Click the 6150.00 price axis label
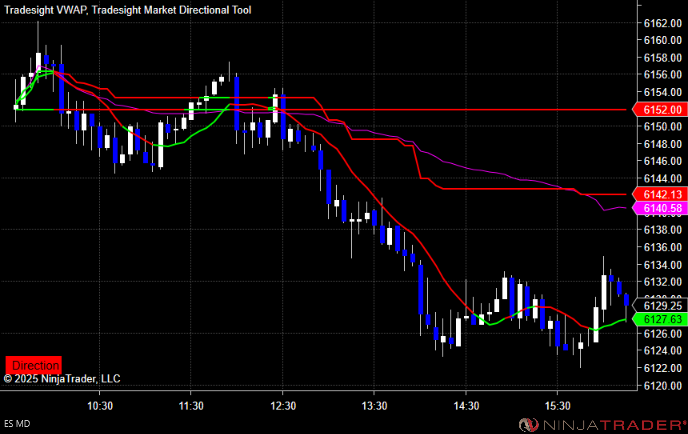 click(x=663, y=126)
